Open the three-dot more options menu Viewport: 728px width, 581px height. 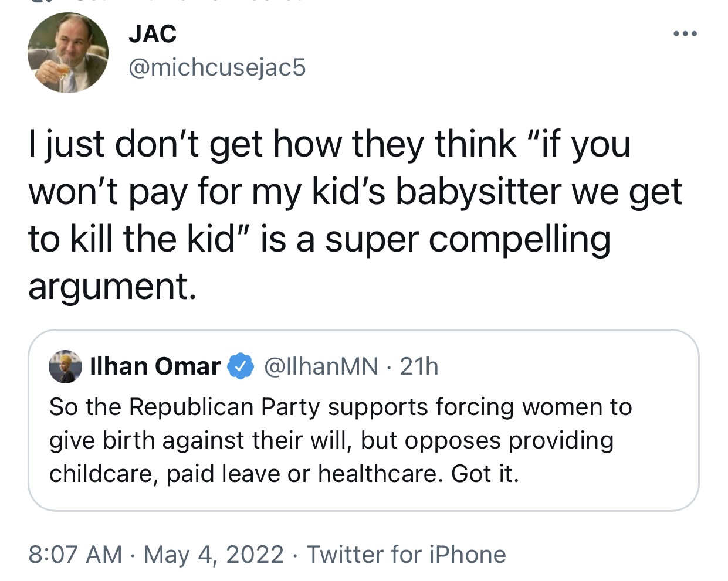point(685,34)
